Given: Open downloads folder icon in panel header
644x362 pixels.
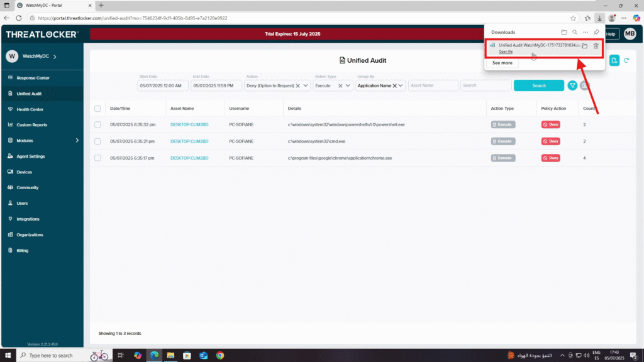Looking at the screenshot, I should click(x=564, y=32).
